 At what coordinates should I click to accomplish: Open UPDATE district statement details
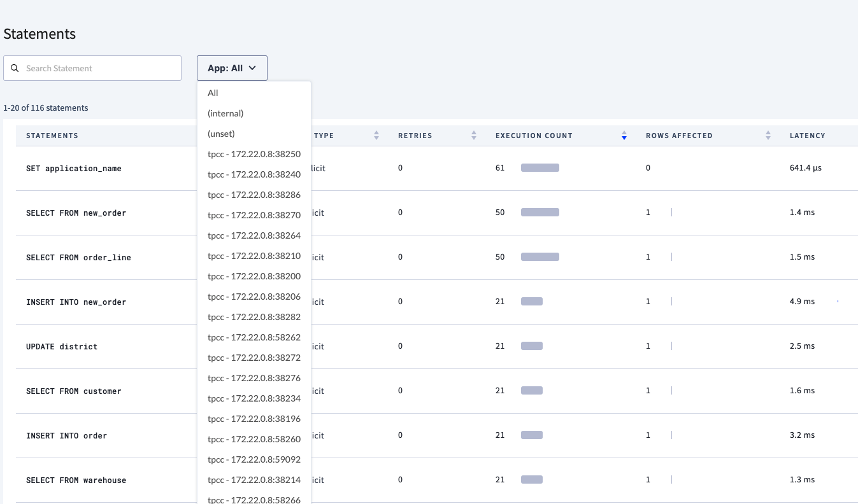click(62, 347)
